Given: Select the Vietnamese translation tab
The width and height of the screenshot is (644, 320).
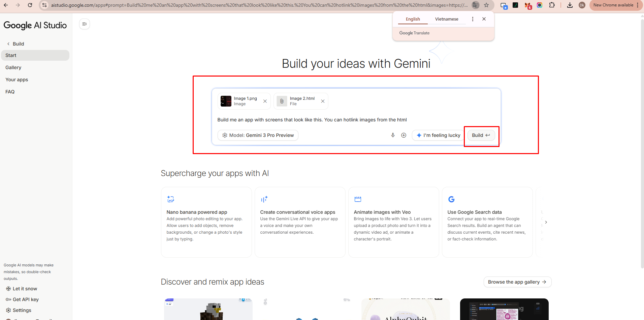Looking at the screenshot, I should [447, 19].
